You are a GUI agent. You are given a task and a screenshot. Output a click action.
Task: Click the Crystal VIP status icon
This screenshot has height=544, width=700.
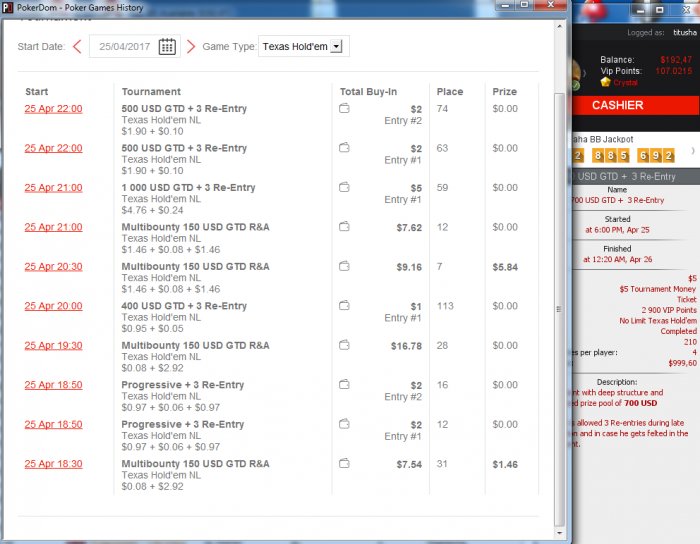[x=605, y=82]
